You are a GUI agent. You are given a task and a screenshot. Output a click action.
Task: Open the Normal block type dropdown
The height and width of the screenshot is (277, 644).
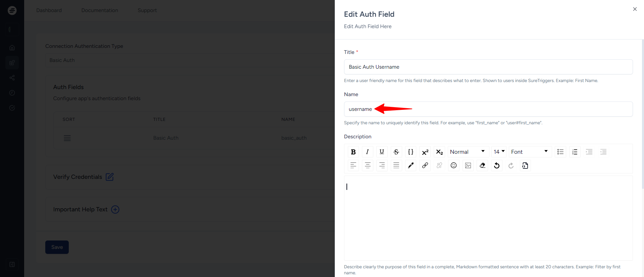468,152
